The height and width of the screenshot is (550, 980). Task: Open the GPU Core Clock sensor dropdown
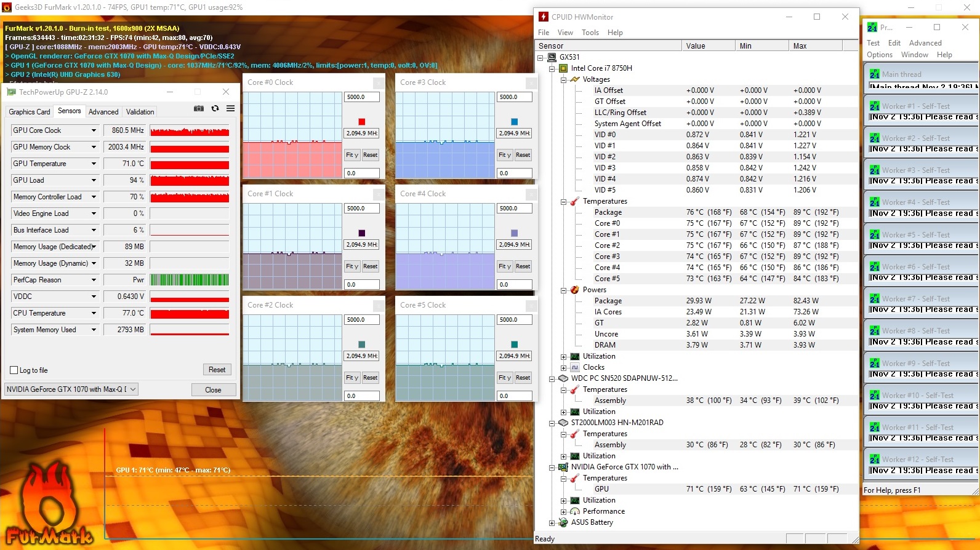[x=94, y=130]
